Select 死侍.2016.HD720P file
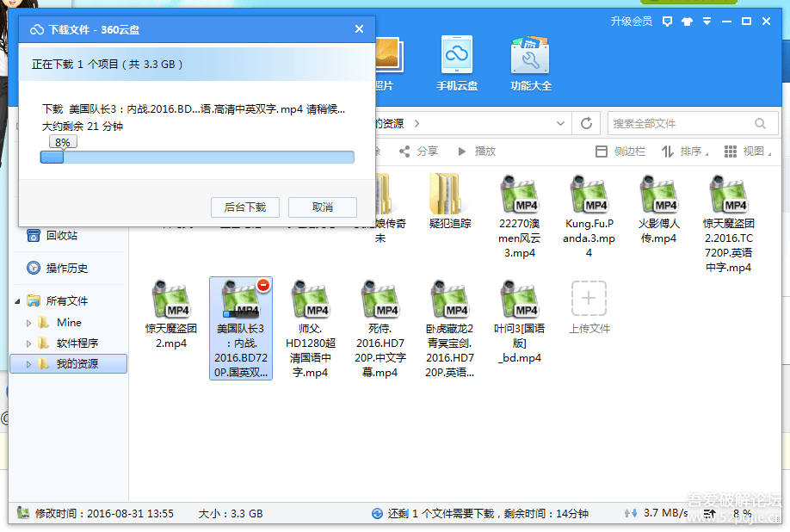This screenshot has height=532, width=790. [x=380, y=329]
